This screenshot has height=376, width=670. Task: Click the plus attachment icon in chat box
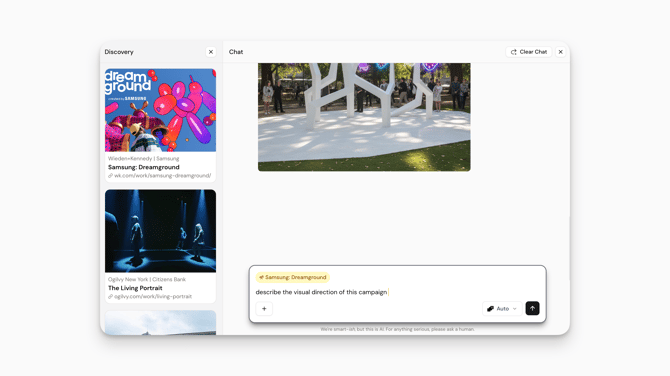264,308
